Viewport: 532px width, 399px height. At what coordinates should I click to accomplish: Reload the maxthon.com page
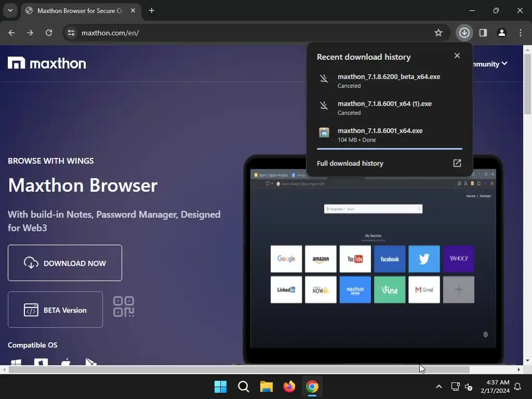pyautogui.click(x=49, y=33)
